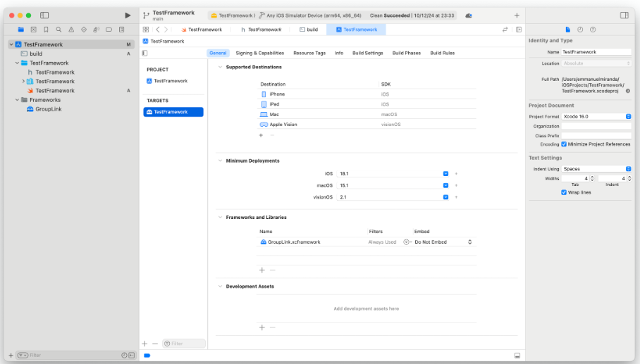Add a framework with the plus button
Screen dimensions: 640x364
[261, 270]
